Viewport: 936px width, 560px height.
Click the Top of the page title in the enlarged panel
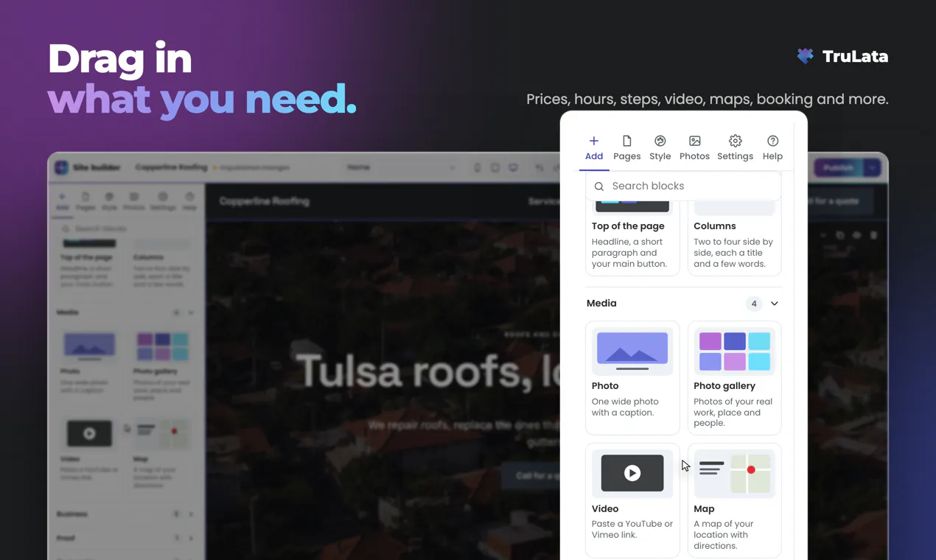628,226
